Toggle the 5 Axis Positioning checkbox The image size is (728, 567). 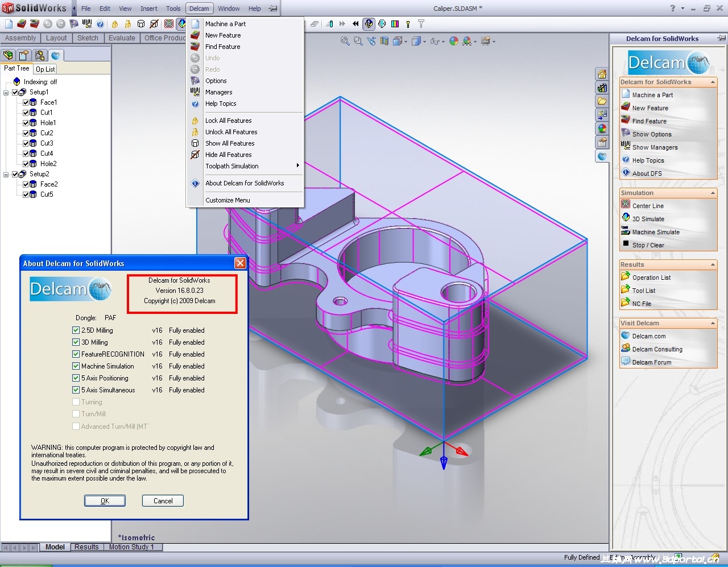coord(76,378)
